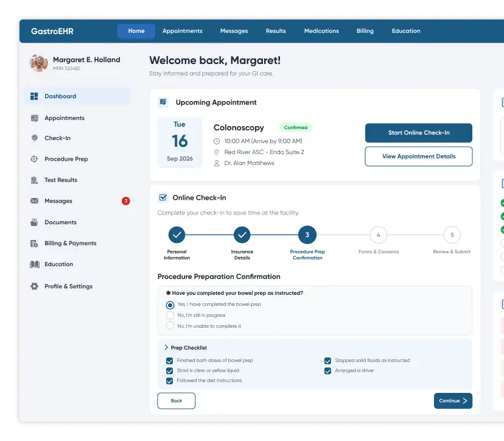Click Start Online Check-In button
The height and width of the screenshot is (441, 504).
[419, 133]
